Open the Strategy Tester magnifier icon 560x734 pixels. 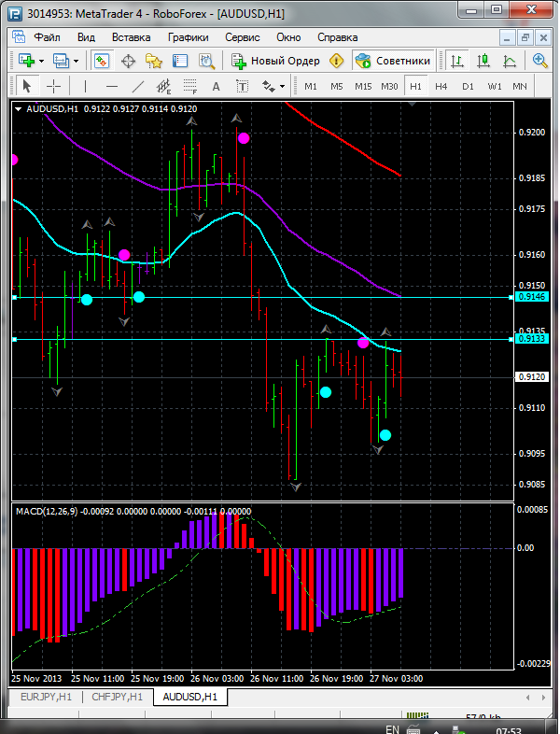206,61
